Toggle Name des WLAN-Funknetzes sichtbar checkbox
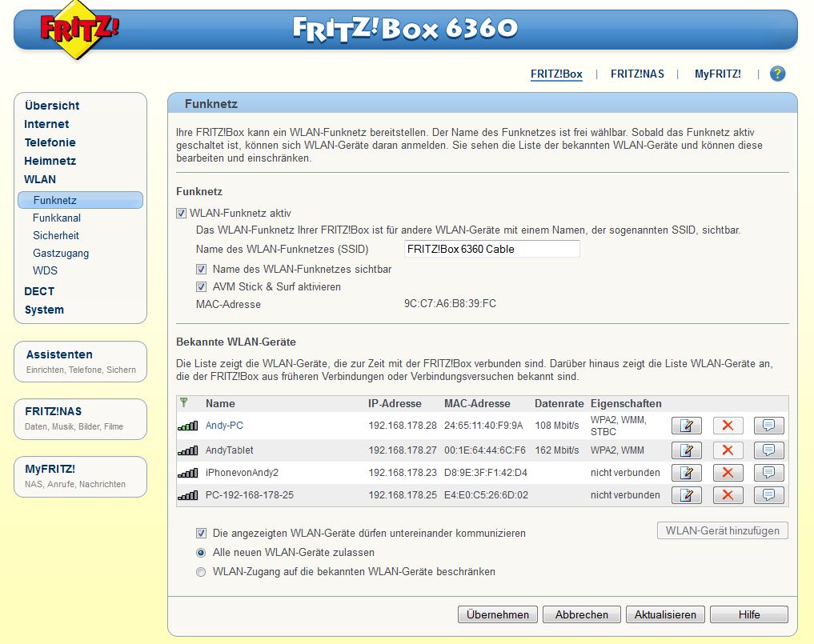This screenshot has height=644, width=814. click(x=201, y=270)
